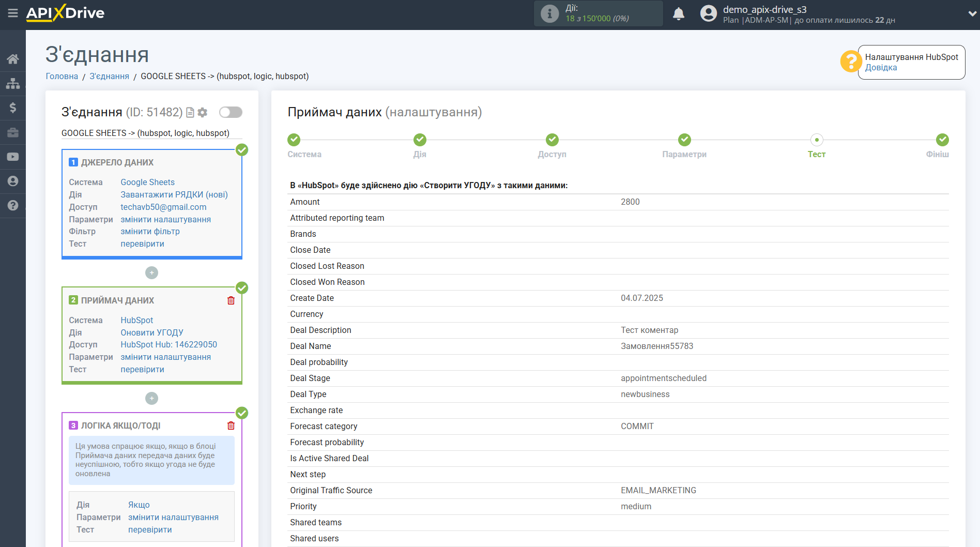Click перевірити in Data Source block

(142, 244)
